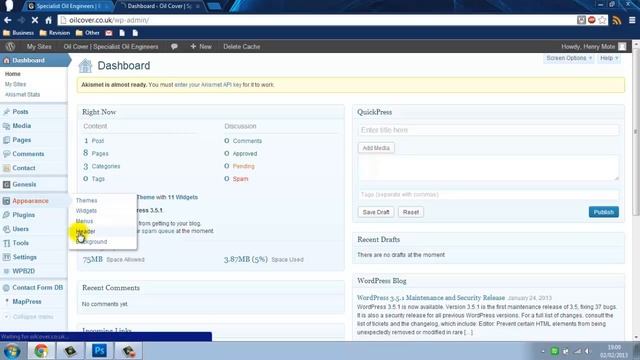Click the Add Media button
The image size is (640, 360).
(376, 148)
